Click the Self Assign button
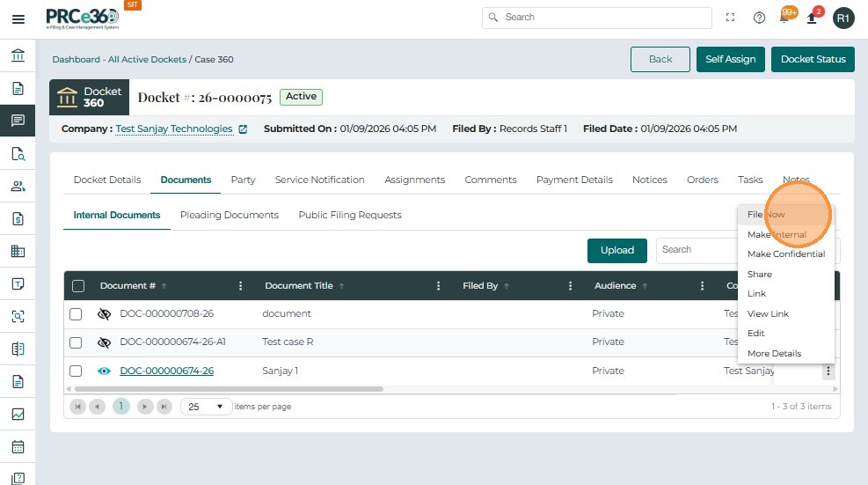The width and height of the screenshot is (868, 485). (x=730, y=59)
